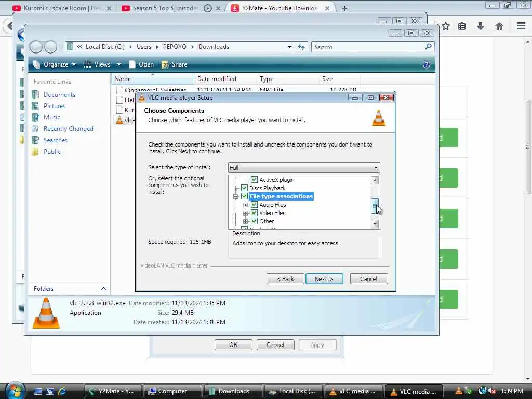Screen dimensions: 532x399
Task: Switch to Season 5 Top 5 Episodes tab
Action: click(x=165, y=8)
